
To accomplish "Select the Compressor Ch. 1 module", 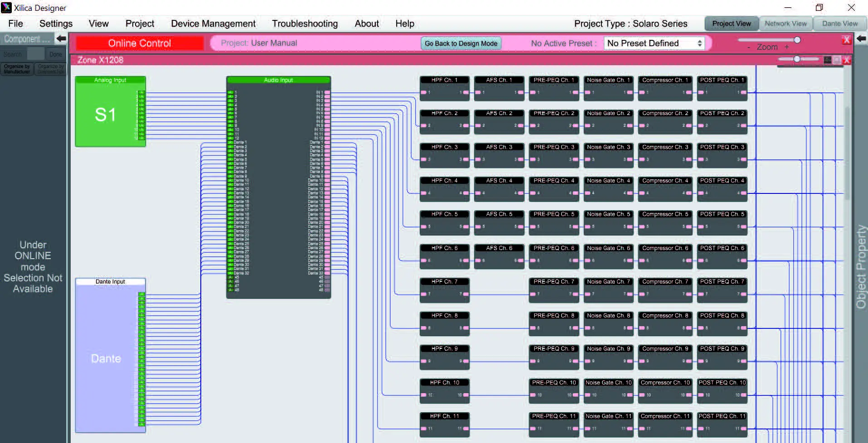I will (665, 88).
